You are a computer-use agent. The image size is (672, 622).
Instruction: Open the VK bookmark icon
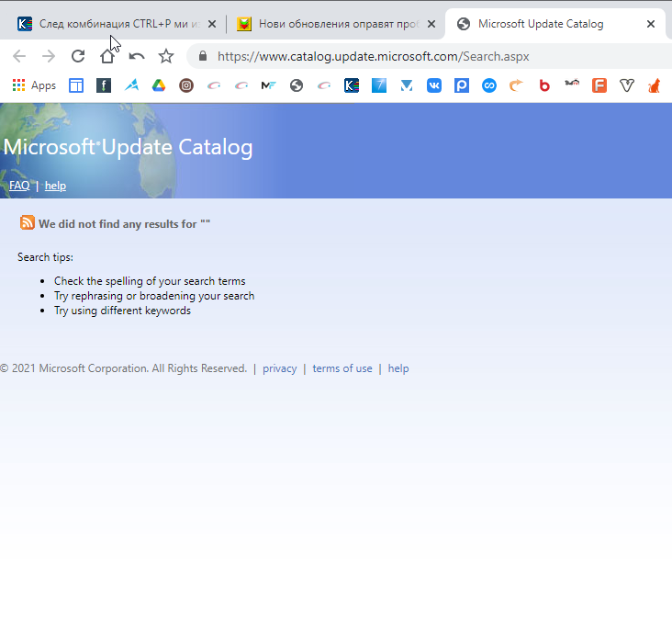(433, 85)
